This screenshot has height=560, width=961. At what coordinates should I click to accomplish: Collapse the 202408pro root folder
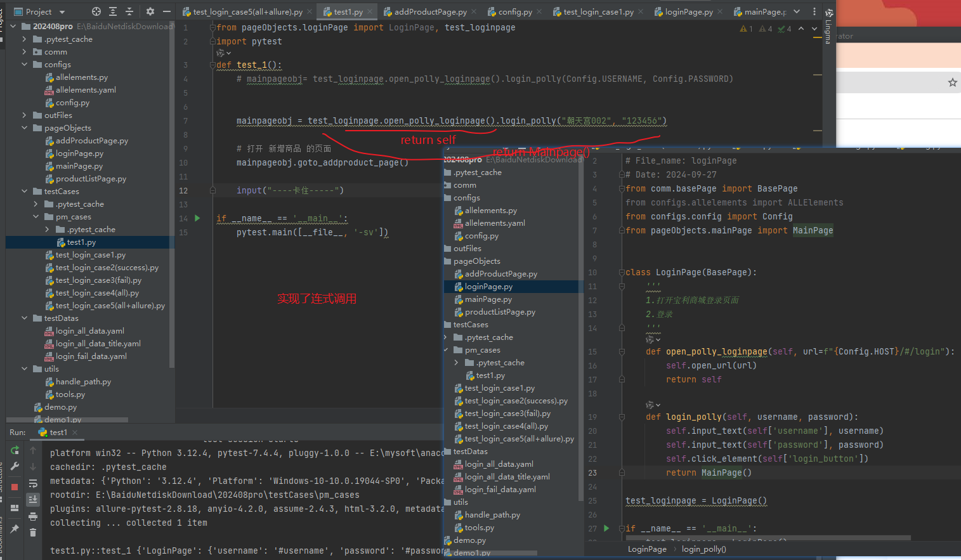[x=14, y=27]
